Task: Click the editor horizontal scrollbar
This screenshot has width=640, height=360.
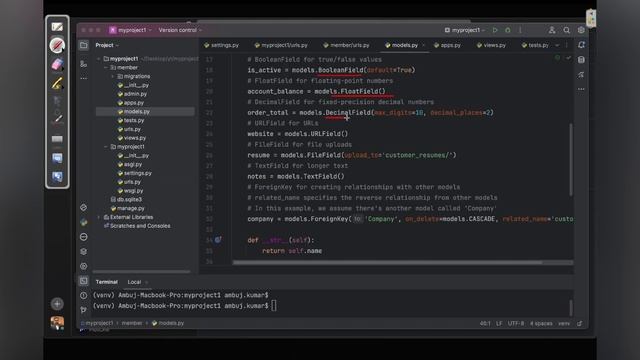Action: tap(388, 263)
